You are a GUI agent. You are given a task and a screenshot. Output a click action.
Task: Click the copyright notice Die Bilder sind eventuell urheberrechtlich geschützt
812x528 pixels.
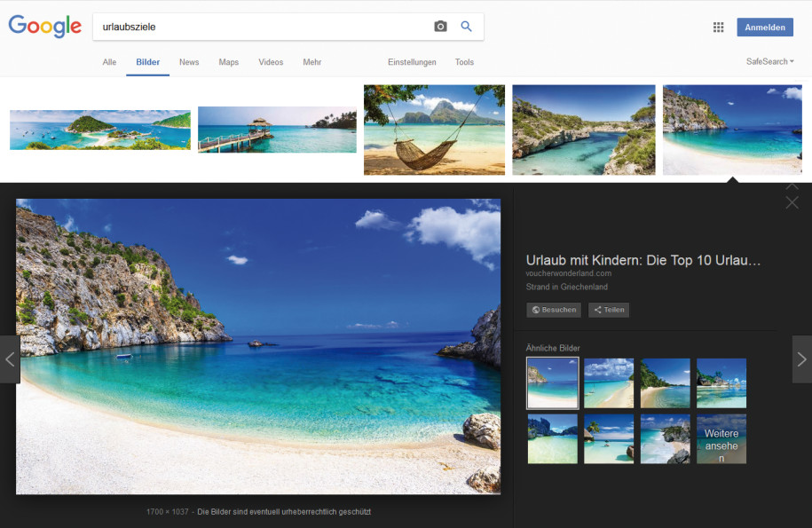284,511
